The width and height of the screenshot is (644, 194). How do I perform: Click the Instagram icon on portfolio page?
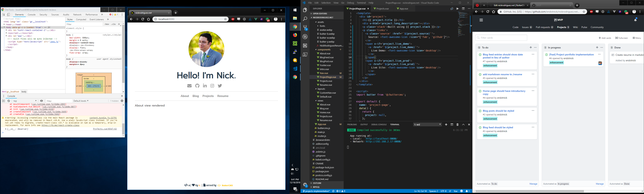(212, 86)
